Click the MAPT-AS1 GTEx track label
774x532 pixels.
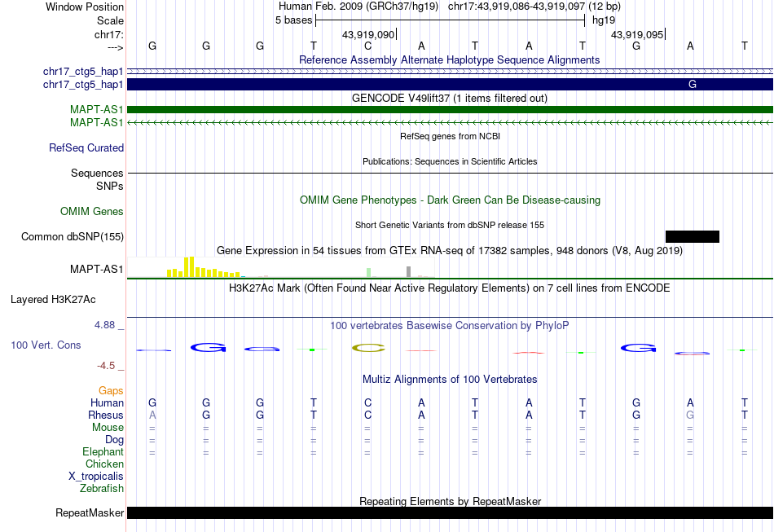pos(97,269)
